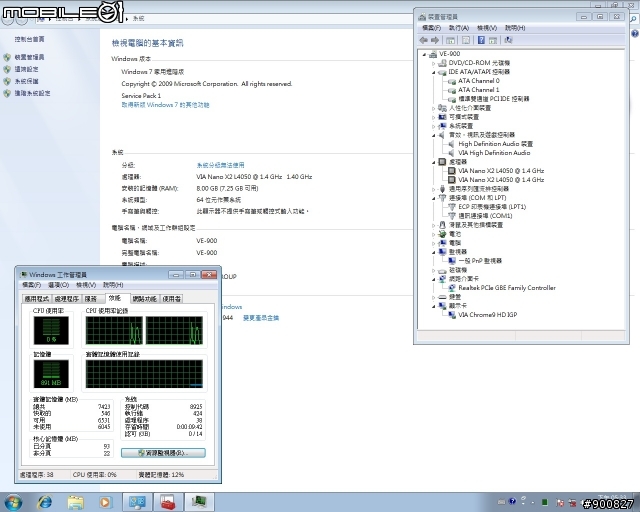640x512 pixels.
Task: Collapse the VE-900 root node
Action: point(424,54)
